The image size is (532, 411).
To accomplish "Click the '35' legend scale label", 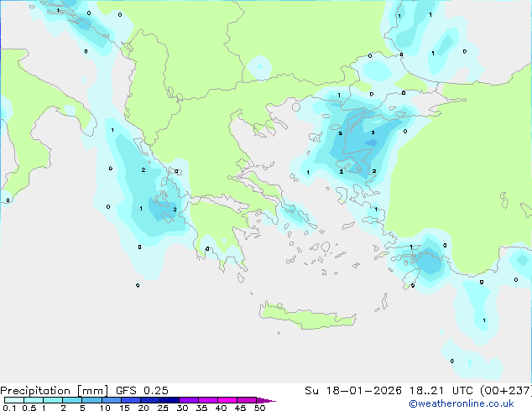I will [x=201, y=408].
